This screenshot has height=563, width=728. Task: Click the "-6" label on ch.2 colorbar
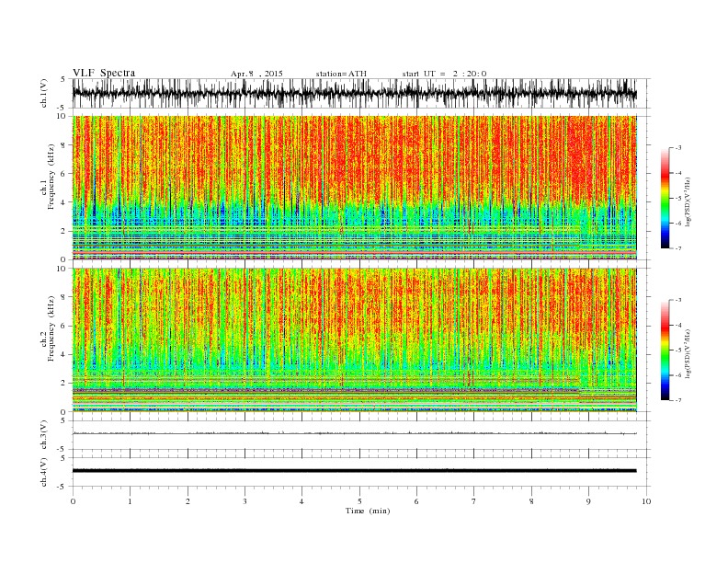[678, 375]
